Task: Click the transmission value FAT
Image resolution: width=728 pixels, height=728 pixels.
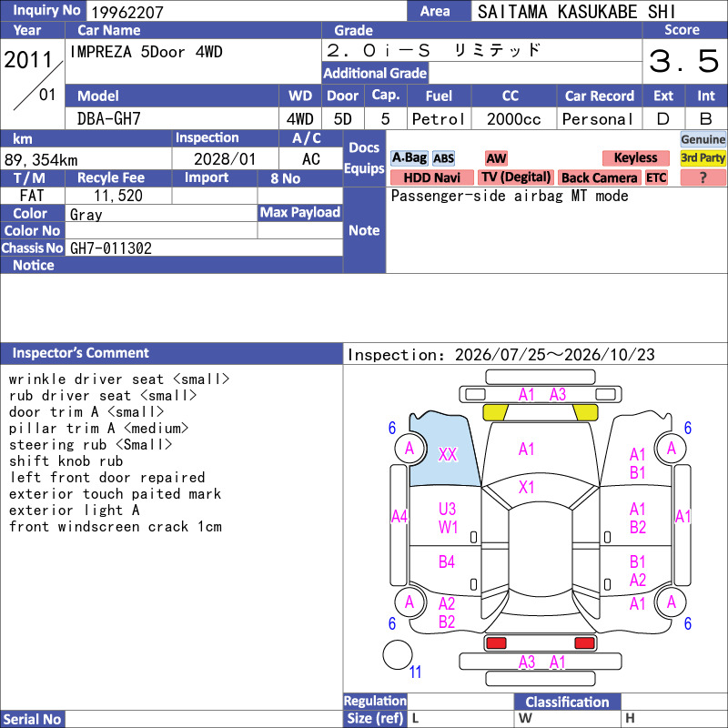Action: (x=32, y=196)
